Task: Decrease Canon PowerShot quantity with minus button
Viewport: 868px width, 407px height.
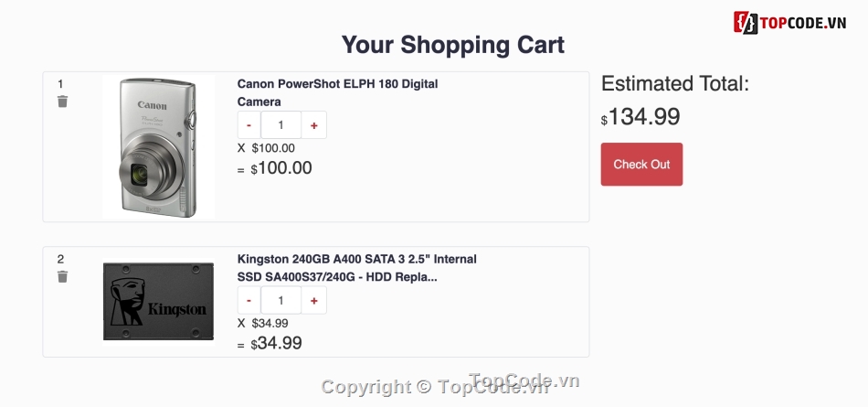Action: pos(249,125)
